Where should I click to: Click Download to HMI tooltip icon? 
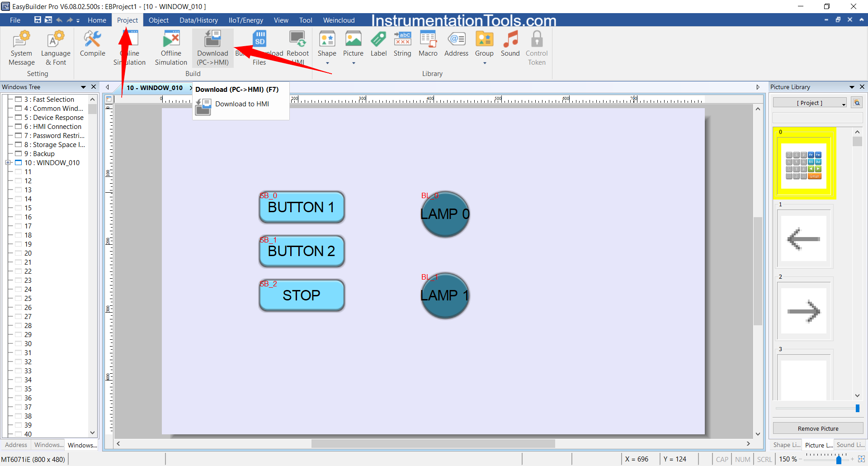coord(203,107)
